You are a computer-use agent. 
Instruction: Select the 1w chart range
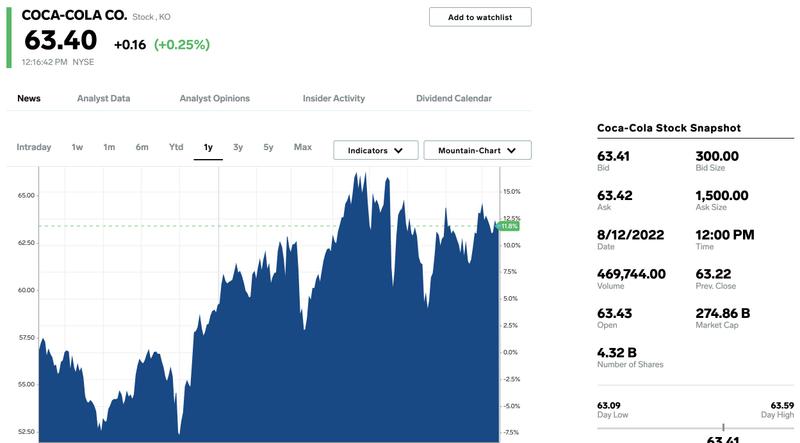point(77,147)
